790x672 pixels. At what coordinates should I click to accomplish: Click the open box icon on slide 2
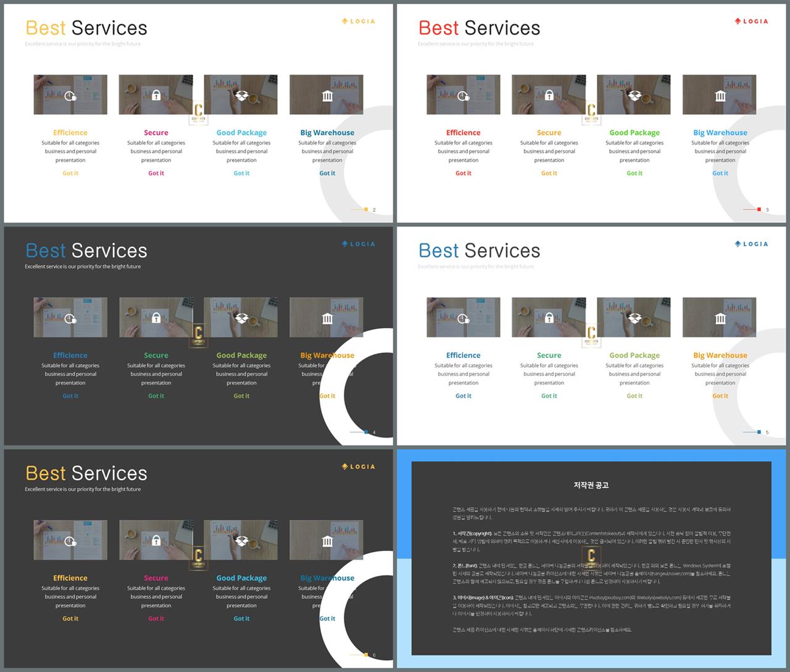click(x=242, y=96)
